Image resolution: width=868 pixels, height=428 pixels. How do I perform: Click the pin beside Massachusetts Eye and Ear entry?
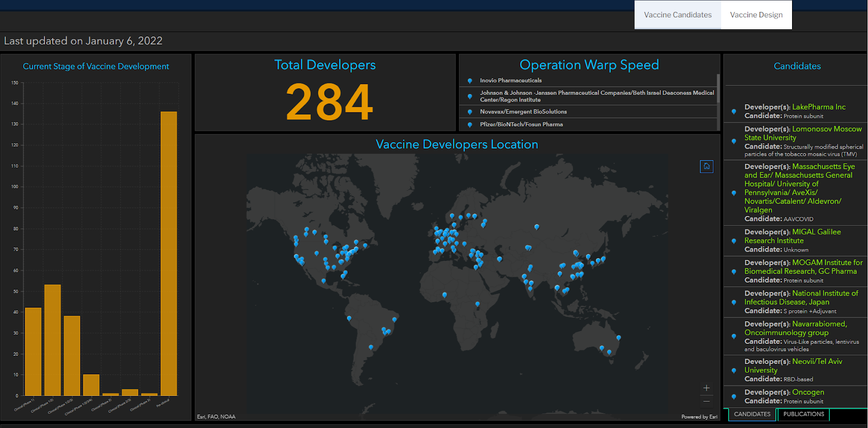tap(734, 193)
